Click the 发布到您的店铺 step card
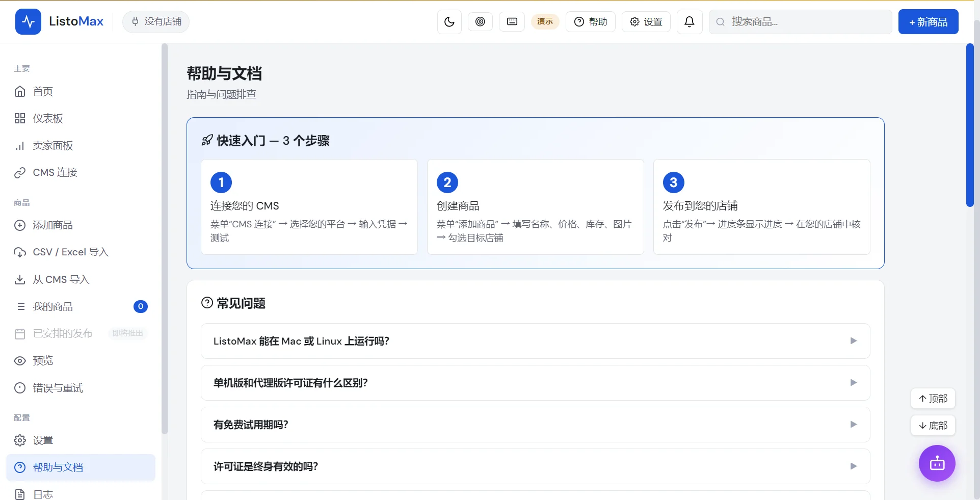Screen dimensions: 980x500 (x=761, y=207)
